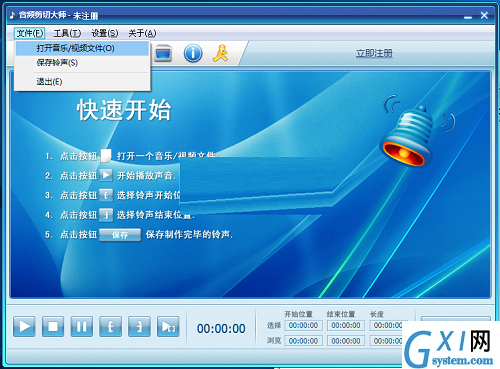The width and height of the screenshot is (500, 369).
Task: Click the 选择 开始位置 time field
Action: (x=303, y=325)
